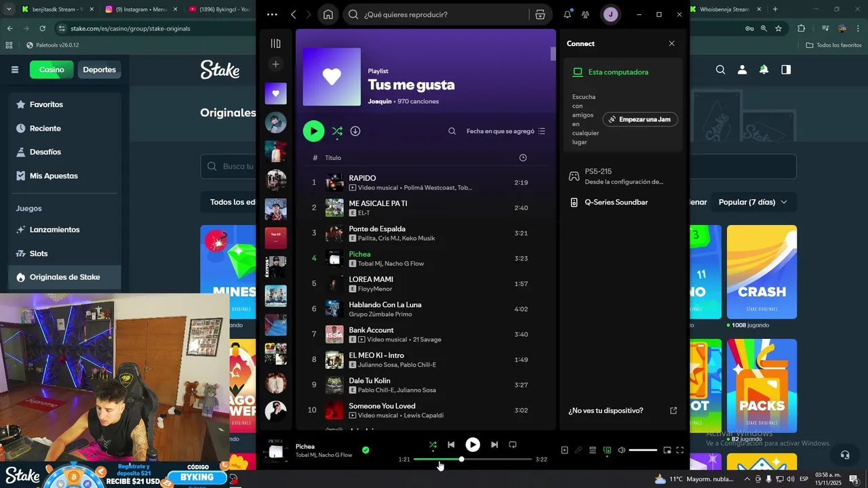The width and height of the screenshot is (868, 488).
Task: Click 'Empezar una Jam' button
Action: tap(640, 119)
